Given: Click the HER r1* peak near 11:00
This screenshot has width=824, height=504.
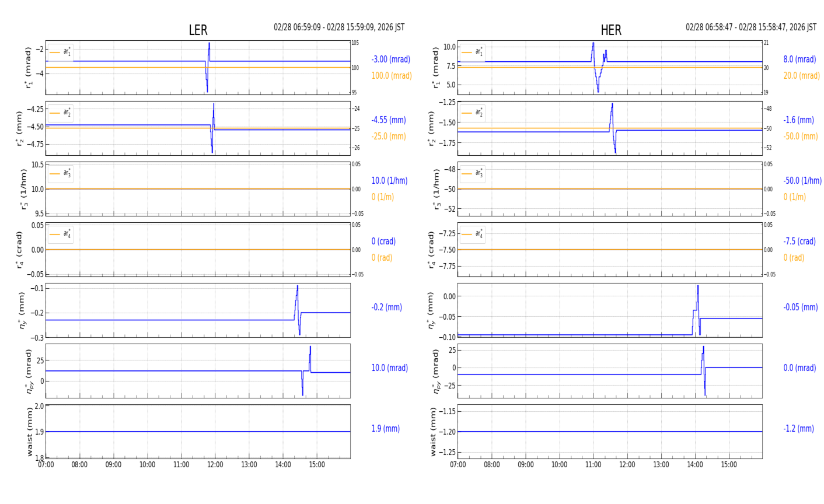Looking at the screenshot, I should click(x=593, y=44).
